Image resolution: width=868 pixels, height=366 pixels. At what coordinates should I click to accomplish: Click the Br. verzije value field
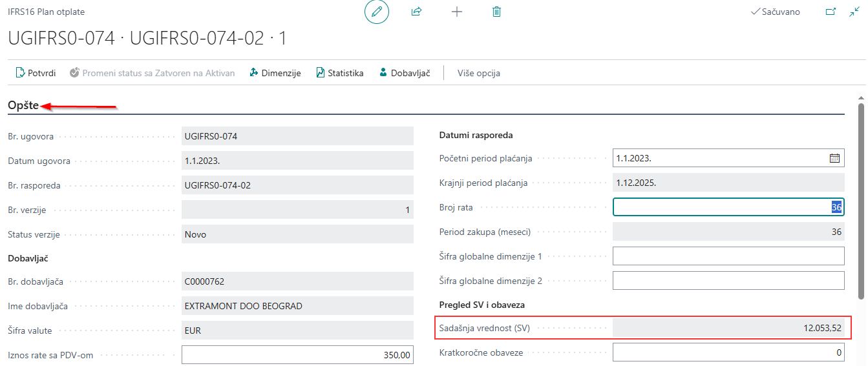pos(297,210)
